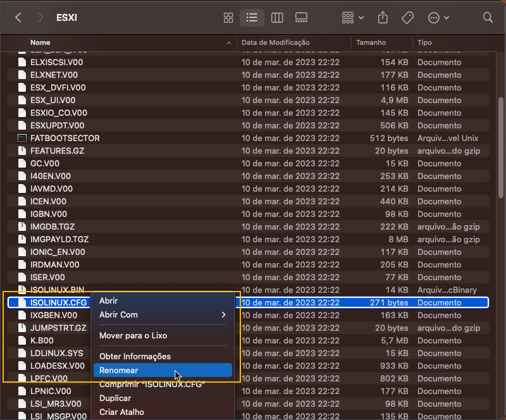This screenshot has height=420, width=506.
Task: Click the 271 bytes size value
Action: 389,302
